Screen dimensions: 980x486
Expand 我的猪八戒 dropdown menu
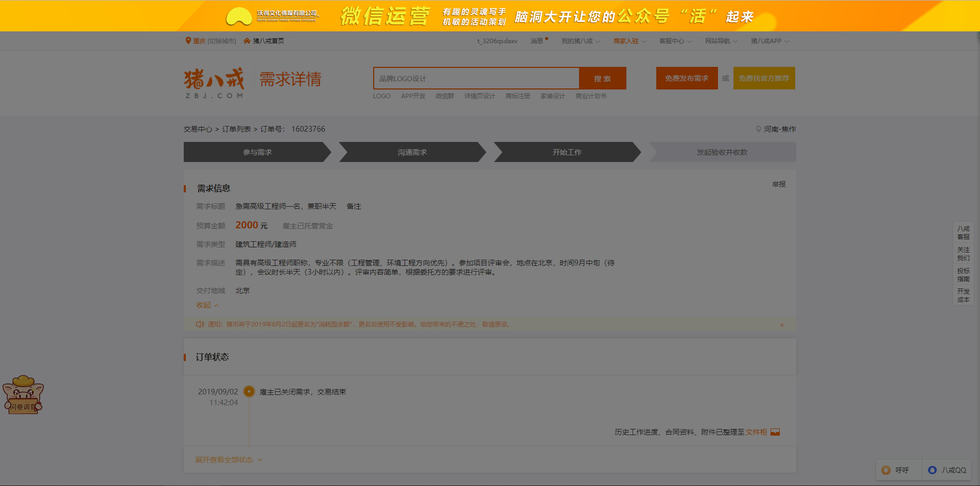(x=581, y=41)
